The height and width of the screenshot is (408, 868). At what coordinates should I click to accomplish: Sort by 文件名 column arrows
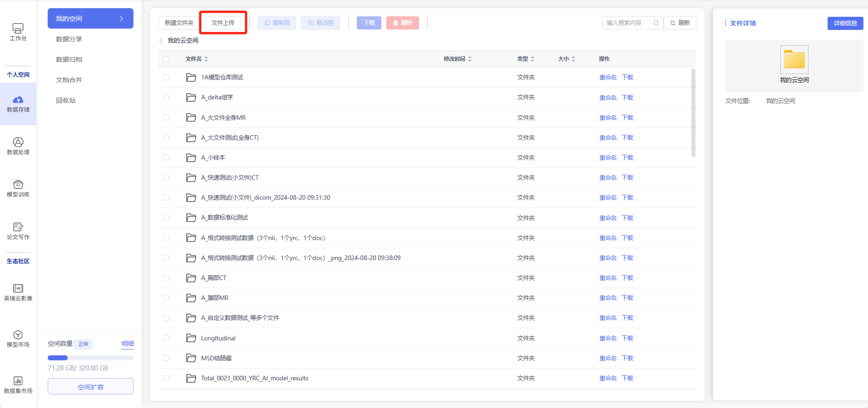click(x=206, y=59)
